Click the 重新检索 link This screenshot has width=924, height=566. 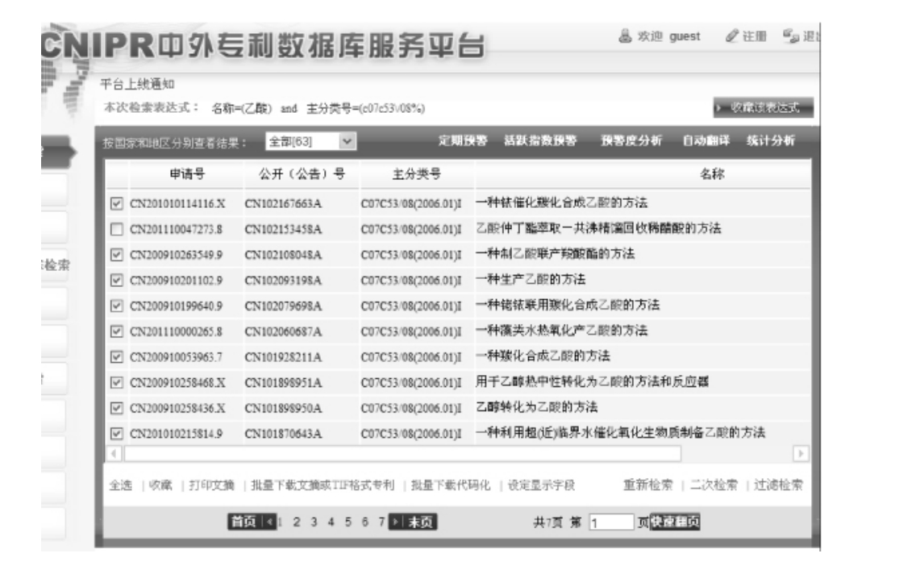pos(647,485)
